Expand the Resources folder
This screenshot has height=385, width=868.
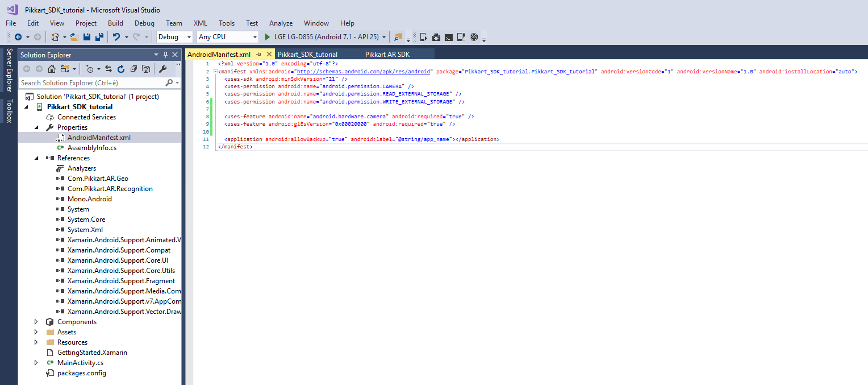pos(36,342)
